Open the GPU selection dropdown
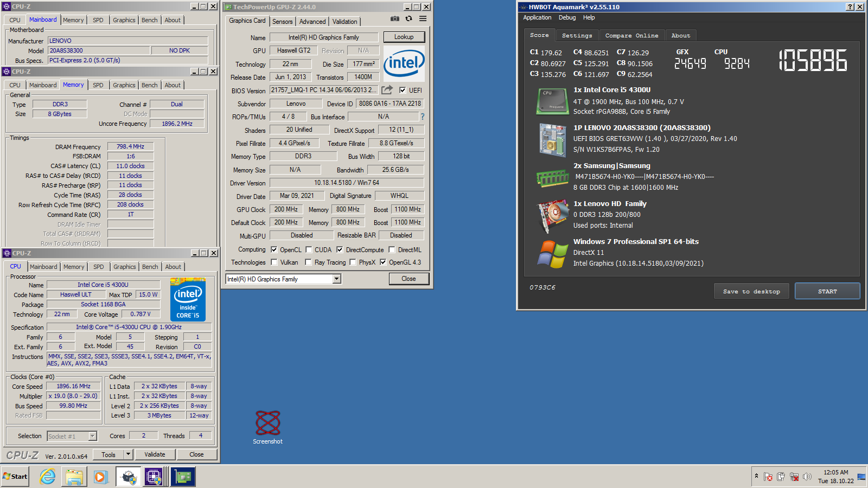 [x=337, y=279]
